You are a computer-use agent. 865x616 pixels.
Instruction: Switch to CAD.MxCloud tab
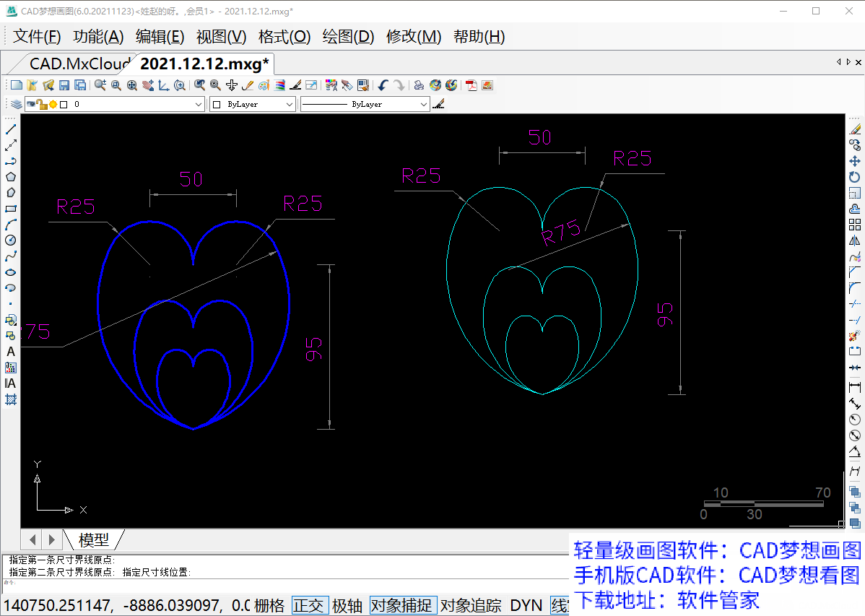(x=79, y=64)
